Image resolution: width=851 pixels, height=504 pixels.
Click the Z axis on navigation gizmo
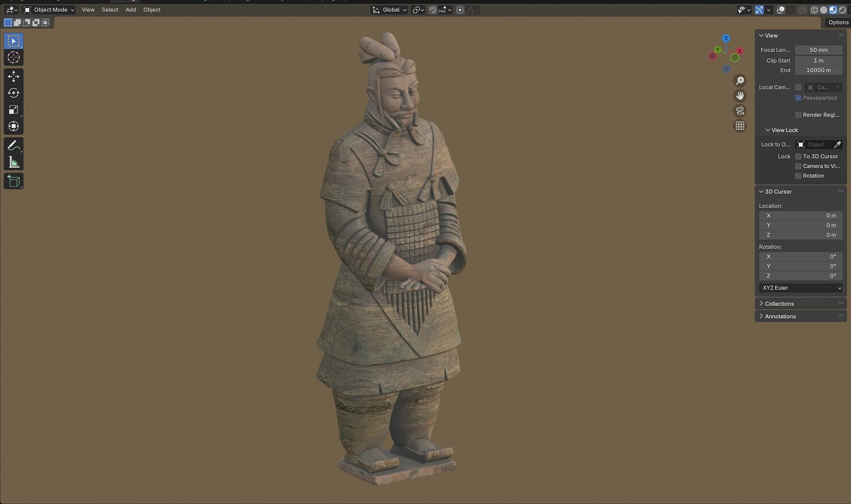coord(726,39)
